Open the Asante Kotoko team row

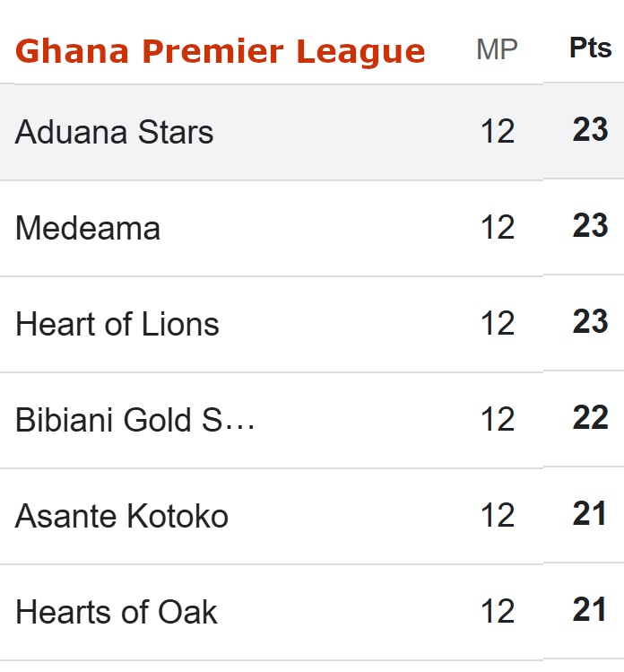[122, 517]
